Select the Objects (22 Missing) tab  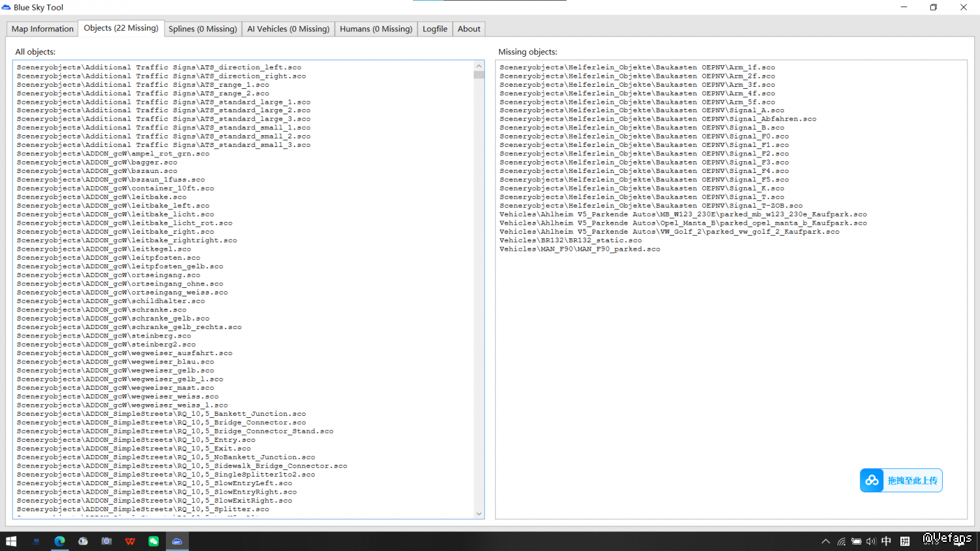121,28
